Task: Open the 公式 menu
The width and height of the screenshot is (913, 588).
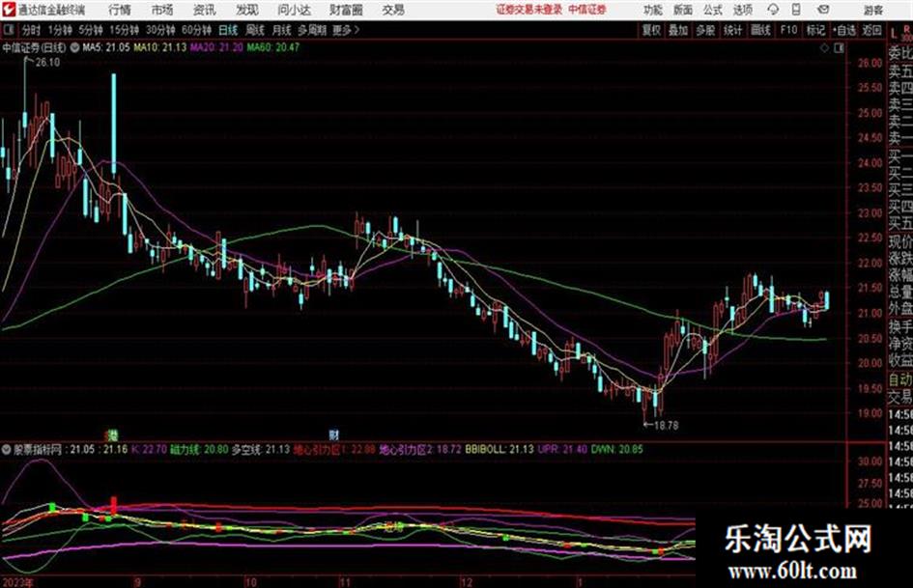Action: [713, 10]
